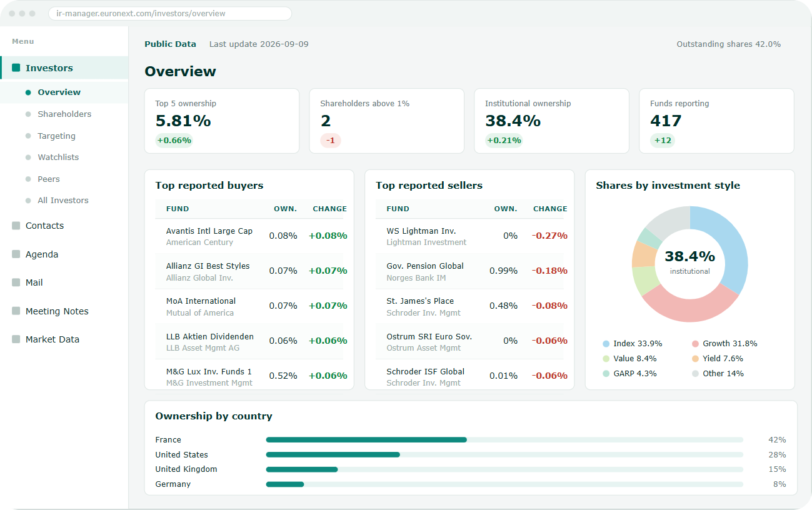Screen dimensions: 812x510
Task: Click the Last update 2026-09-09 text
Action: (x=259, y=44)
